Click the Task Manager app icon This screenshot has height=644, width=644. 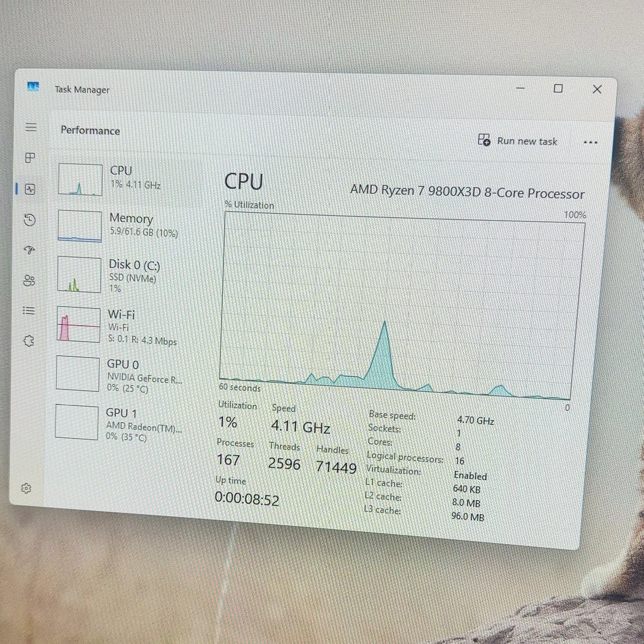33,87
